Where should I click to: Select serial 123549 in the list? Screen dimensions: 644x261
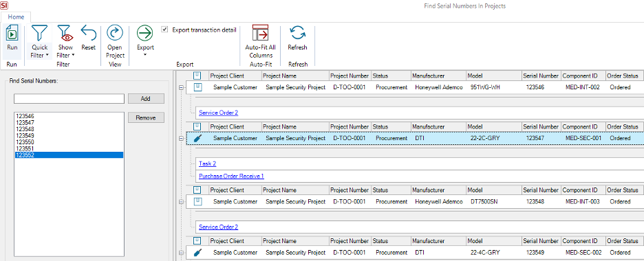coord(69,135)
